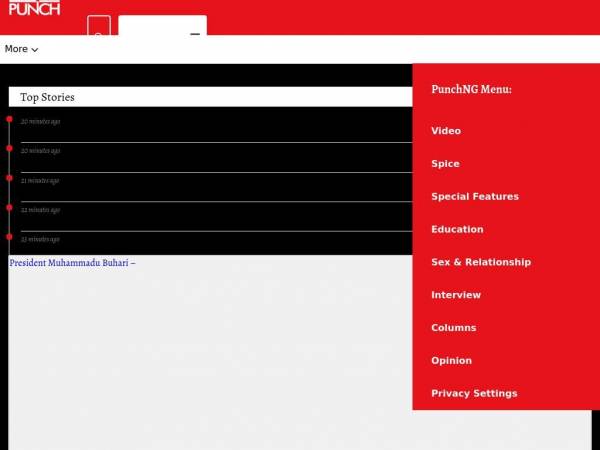
Task: Select Special Features in the menu
Action: pyautogui.click(x=475, y=197)
